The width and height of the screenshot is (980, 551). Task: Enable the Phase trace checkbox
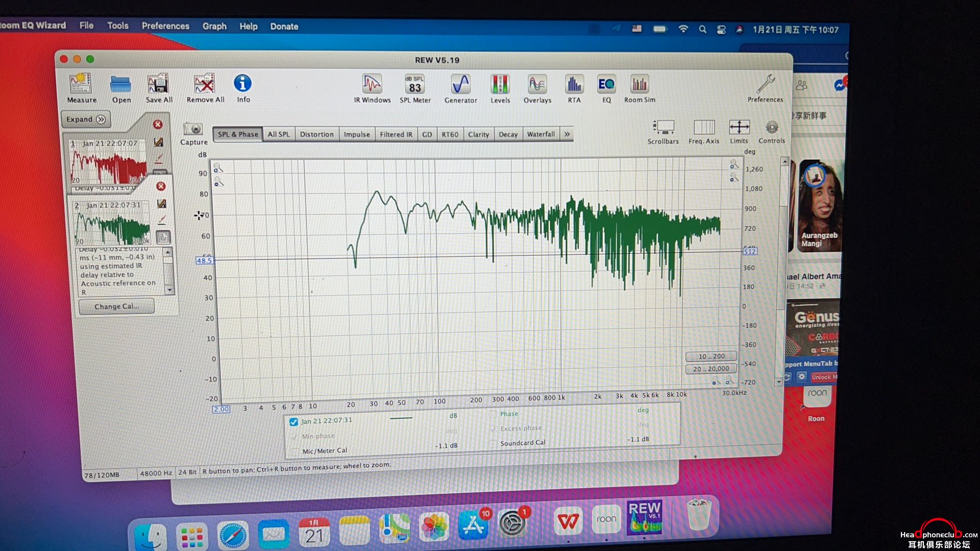point(493,414)
